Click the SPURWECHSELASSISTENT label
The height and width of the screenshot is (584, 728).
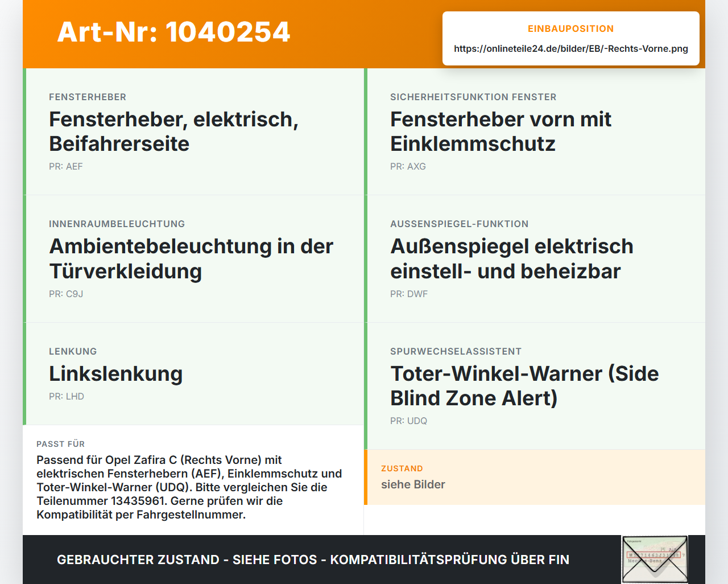coord(456,351)
